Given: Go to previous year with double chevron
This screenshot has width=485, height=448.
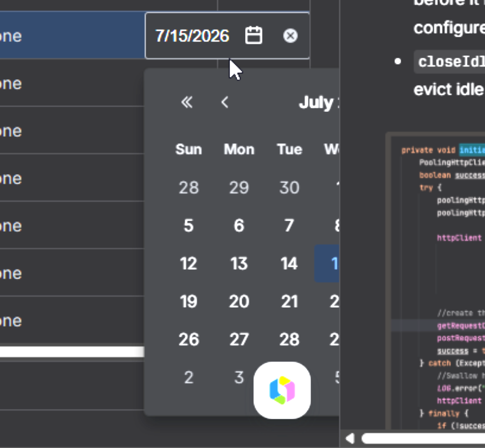Looking at the screenshot, I should pos(187,102).
